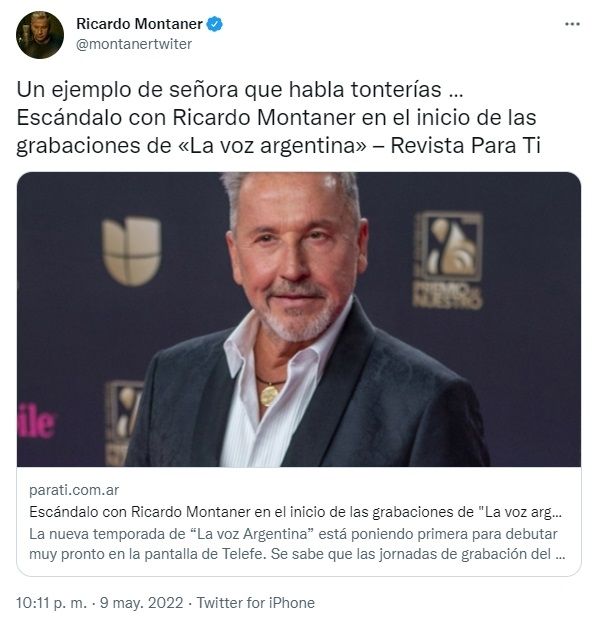Open the three-dot more options menu
597x627 pixels.
click(572, 24)
